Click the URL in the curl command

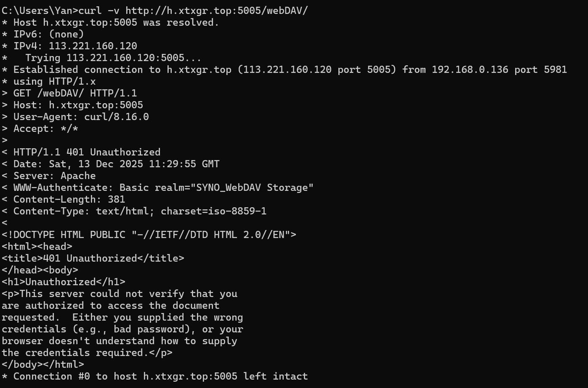click(216, 11)
